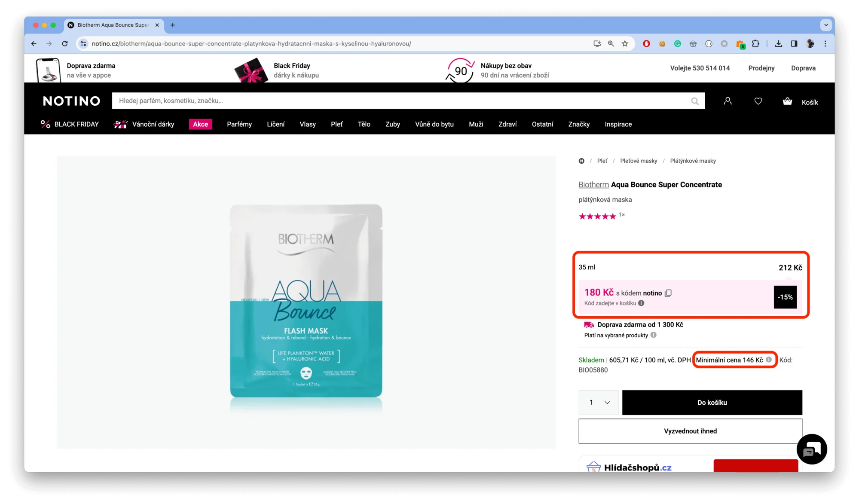Image resolution: width=859 pixels, height=504 pixels.
Task: Open the Prodejny link
Action: point(761,68)
